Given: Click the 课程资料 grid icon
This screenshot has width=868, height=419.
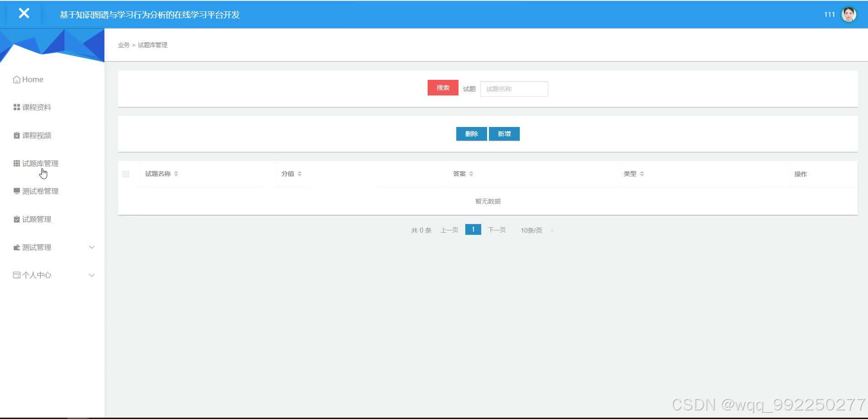Looking at the screenshot, I should [x=17, y=107].
